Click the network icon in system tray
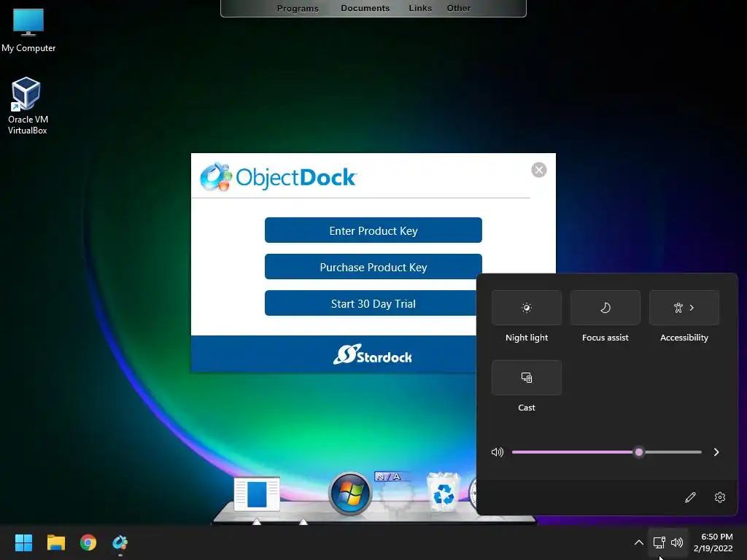 click(x=659, y=542)
